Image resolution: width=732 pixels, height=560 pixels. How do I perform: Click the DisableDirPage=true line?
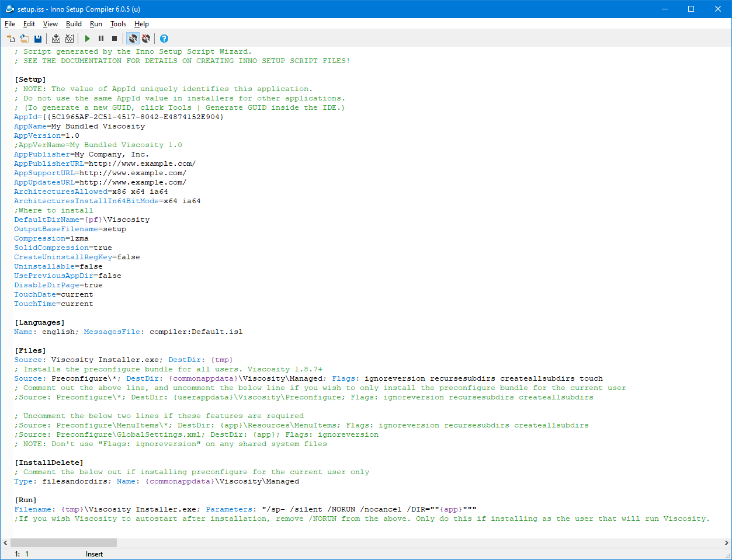(58, 285)
